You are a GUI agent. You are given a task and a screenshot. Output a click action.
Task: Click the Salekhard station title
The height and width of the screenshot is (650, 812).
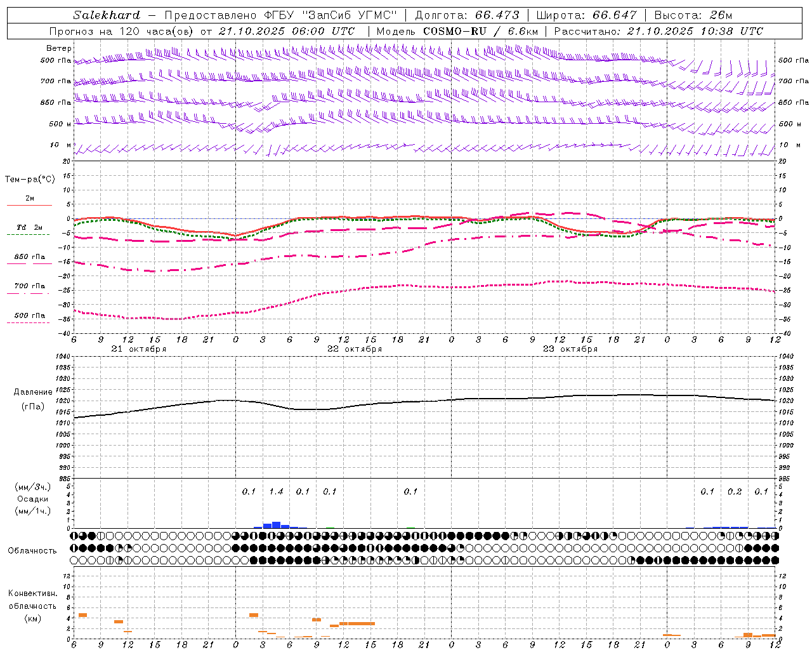coord(107,15)
